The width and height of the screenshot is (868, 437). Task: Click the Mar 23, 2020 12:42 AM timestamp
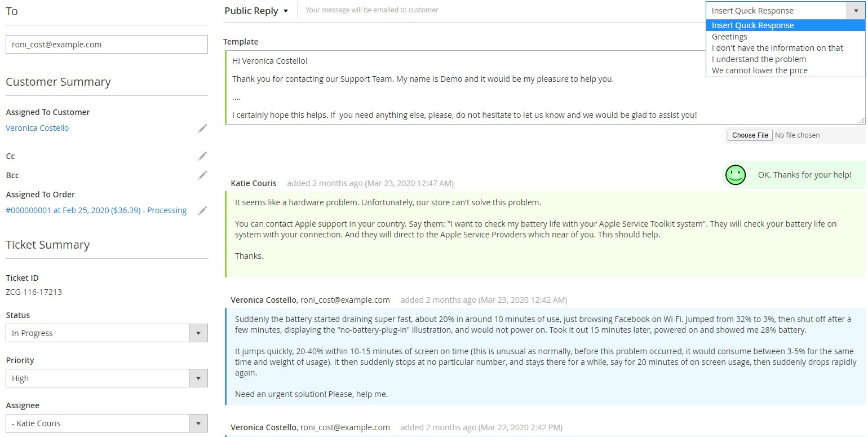522,300
